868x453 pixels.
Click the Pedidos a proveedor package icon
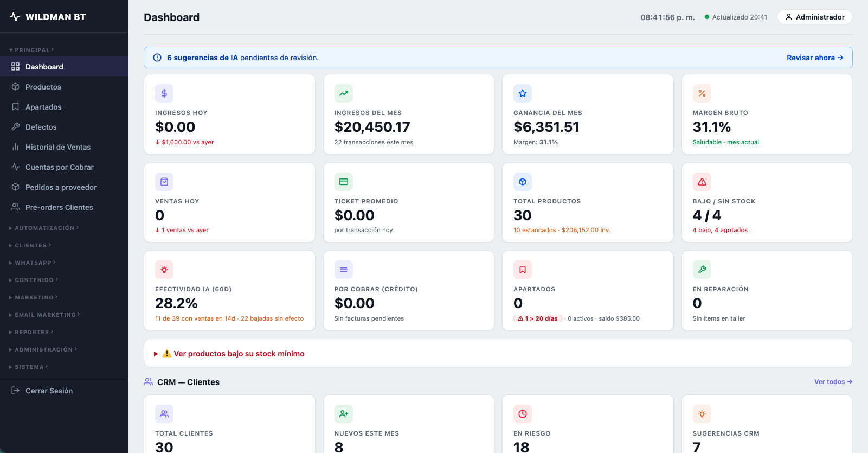pyautogui.click(x=15, y=187)
